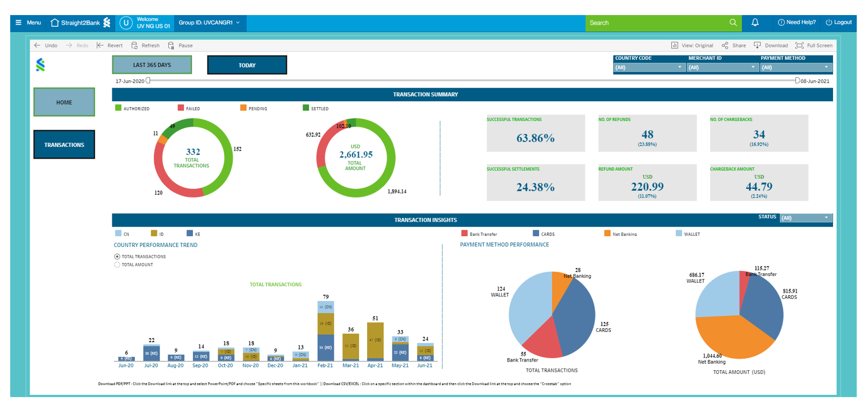868x410 pixels.
Task: Click the date range slider start handle
Action: 148,81
